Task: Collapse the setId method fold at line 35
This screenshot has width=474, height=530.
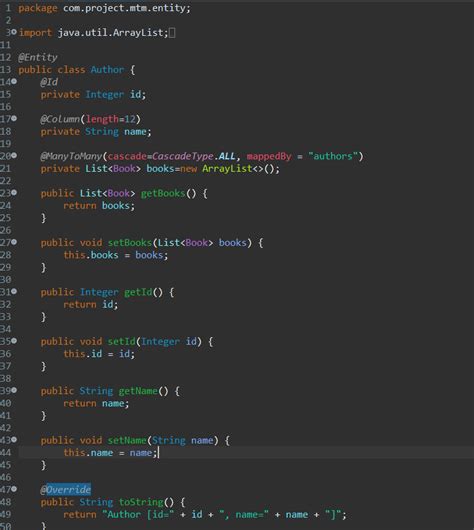Action: click(14, 341)
